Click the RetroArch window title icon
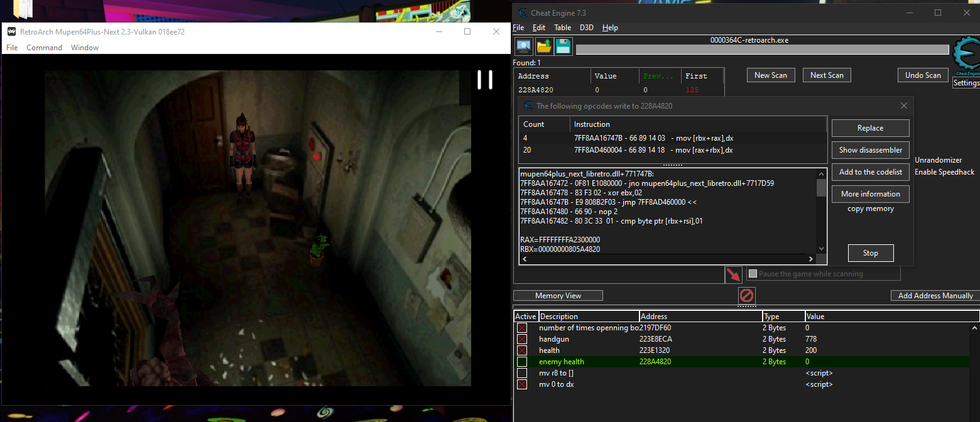Image resolution: width=980 pixels, height=422 pixels. [x=11, y=32]
